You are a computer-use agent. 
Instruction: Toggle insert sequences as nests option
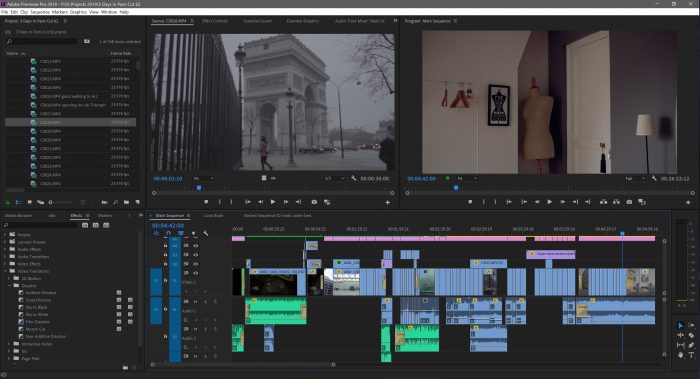156,233
